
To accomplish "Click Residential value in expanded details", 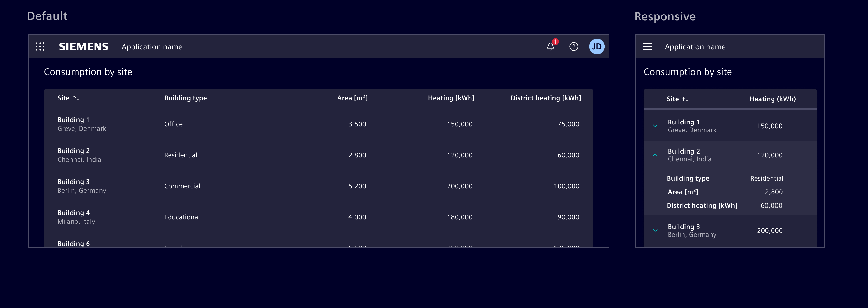I will 767,178.
